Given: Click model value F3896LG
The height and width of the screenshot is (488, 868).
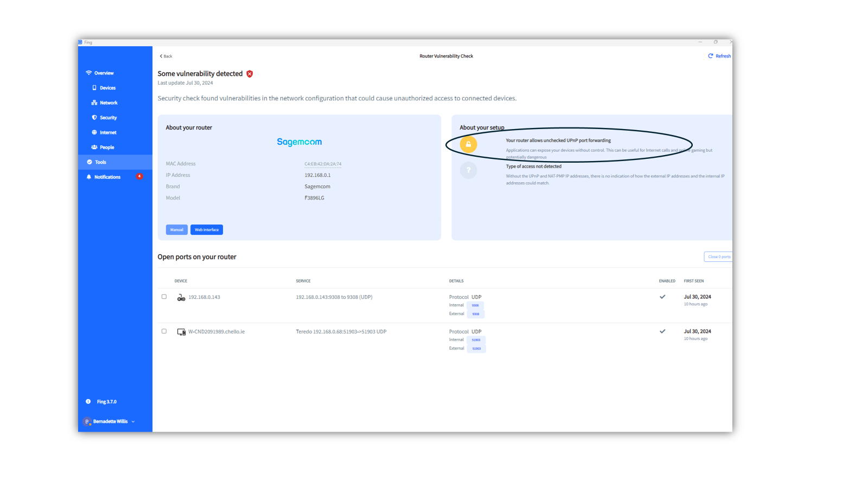Looking at the screenshot, I should (x=315, y=198).
